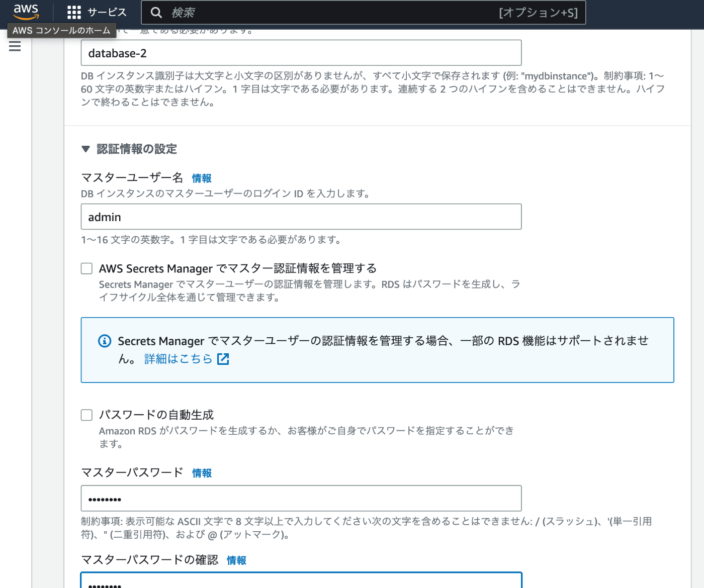Open 情報 link next to マスターパスワードの確認
704x588 pixels.
tap(236, 560)
